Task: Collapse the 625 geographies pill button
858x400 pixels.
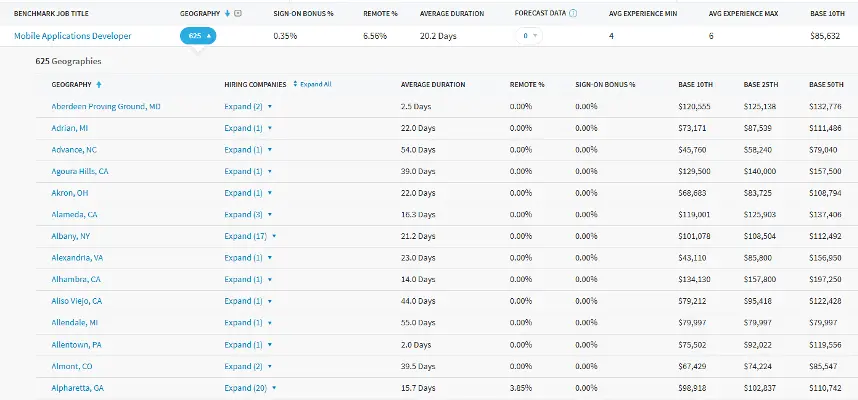Action: pyautogui.click(x=198, y=36)
